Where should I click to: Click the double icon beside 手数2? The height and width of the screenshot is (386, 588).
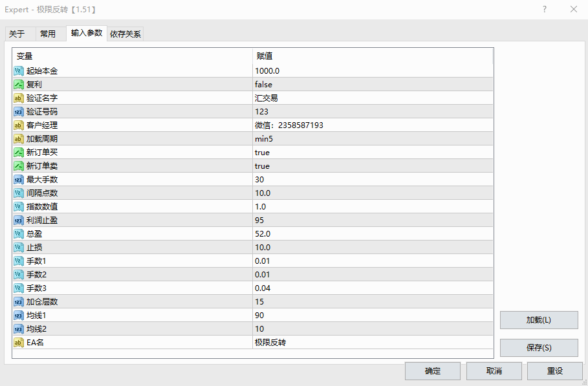click(19, 275)
